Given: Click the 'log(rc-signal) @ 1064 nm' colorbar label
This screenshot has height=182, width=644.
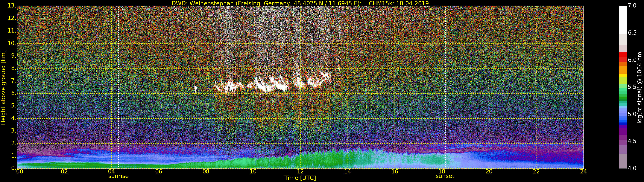Looking at the screenshot, I should (639, 87).
